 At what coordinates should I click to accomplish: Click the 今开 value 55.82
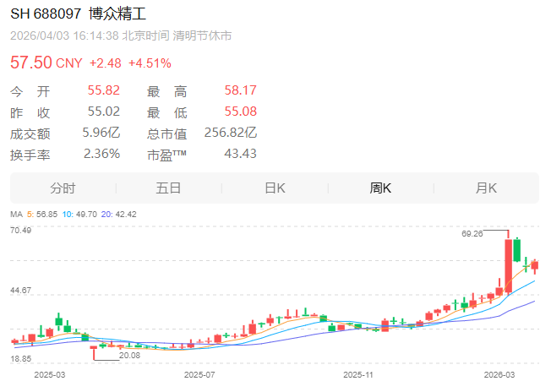pyautogui.click(x=104, y=90)
